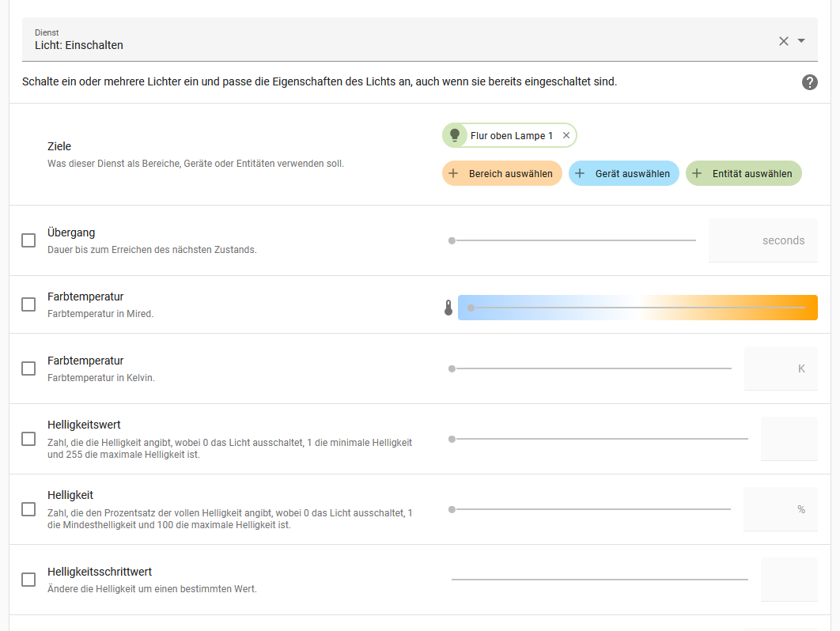Open help for Licht: Einschalten service
The image size is (840, 631).
809,82
